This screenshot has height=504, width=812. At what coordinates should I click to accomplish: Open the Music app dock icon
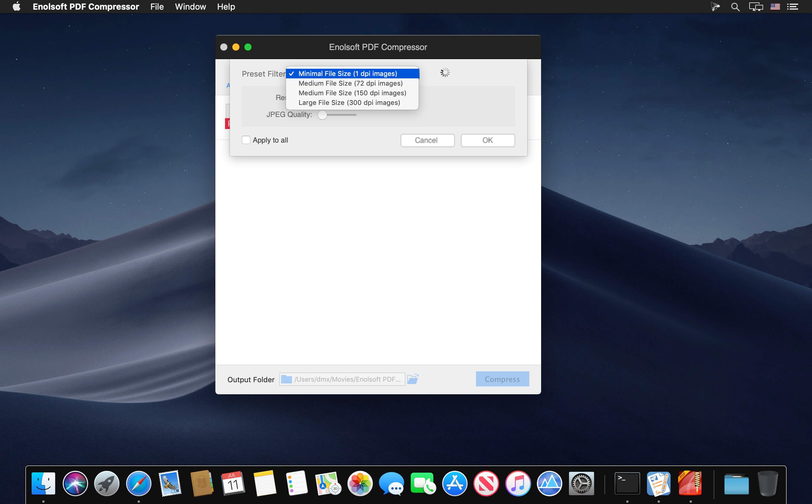(x=518, y=483)
